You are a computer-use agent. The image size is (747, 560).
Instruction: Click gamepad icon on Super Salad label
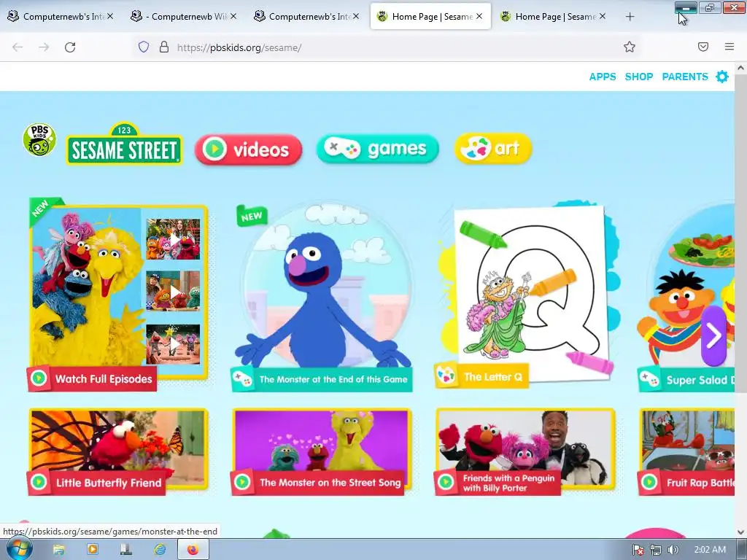(649, 379)
